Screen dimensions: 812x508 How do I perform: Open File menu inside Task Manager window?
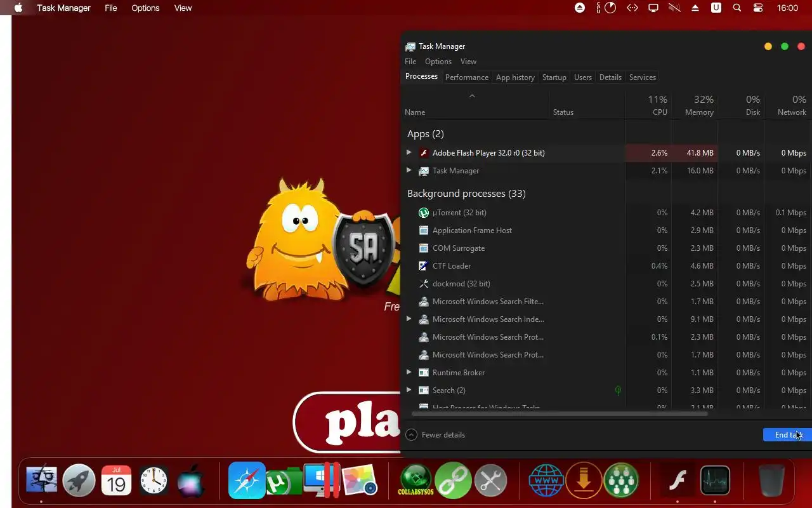coord(410,62)
